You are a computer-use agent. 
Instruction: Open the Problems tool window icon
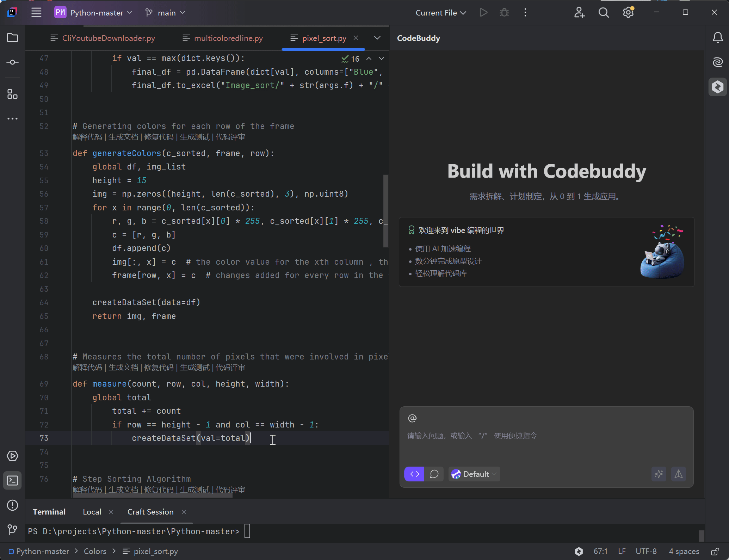(12, 505)
